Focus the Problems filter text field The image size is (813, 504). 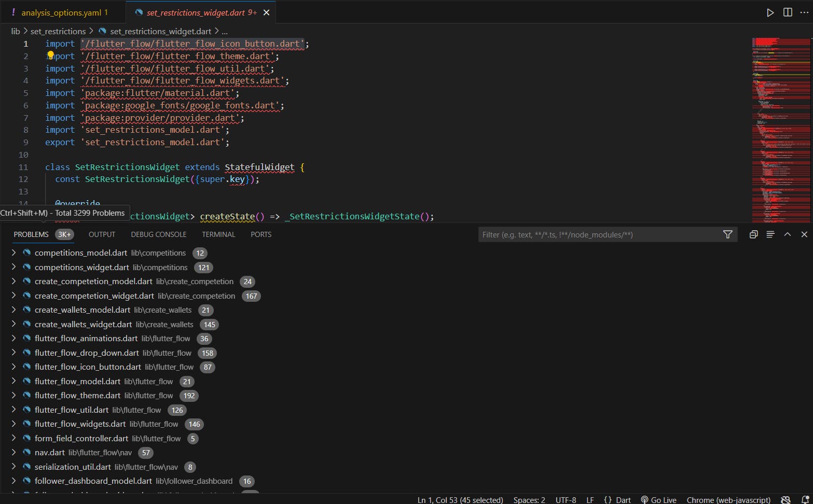coord(597,234)
